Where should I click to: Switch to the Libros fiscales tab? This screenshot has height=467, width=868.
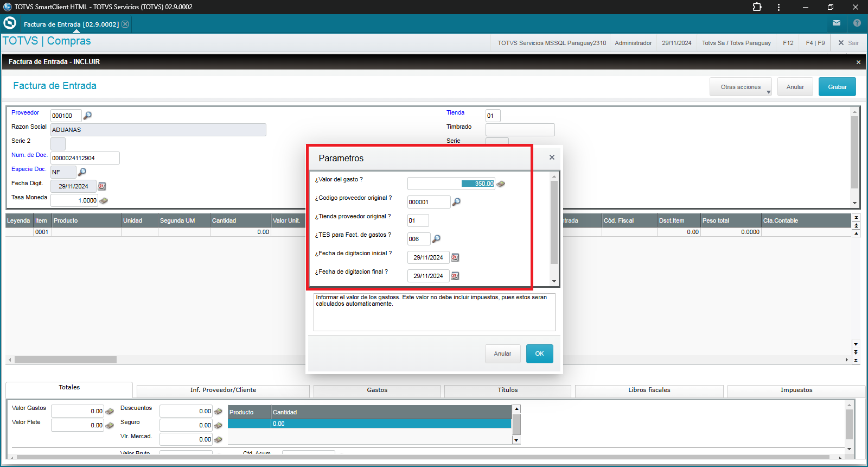tap(649, 390)
